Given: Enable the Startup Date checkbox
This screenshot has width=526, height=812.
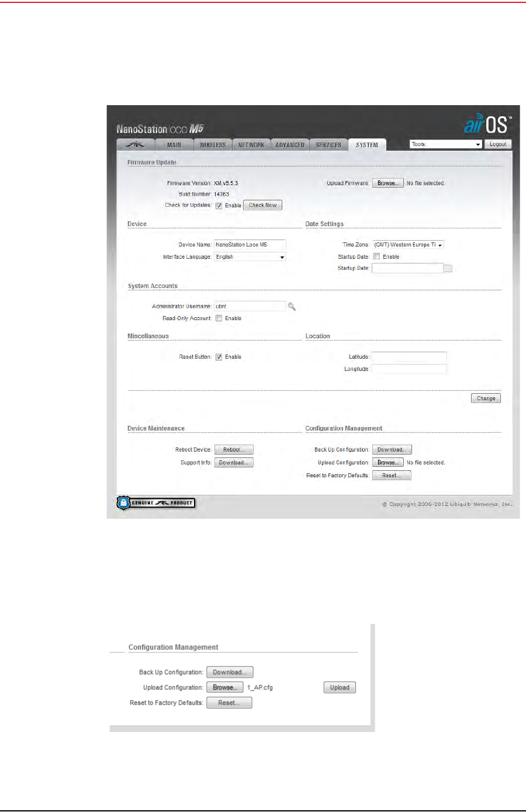Looking at the screenshot, I should pos(377,256).
